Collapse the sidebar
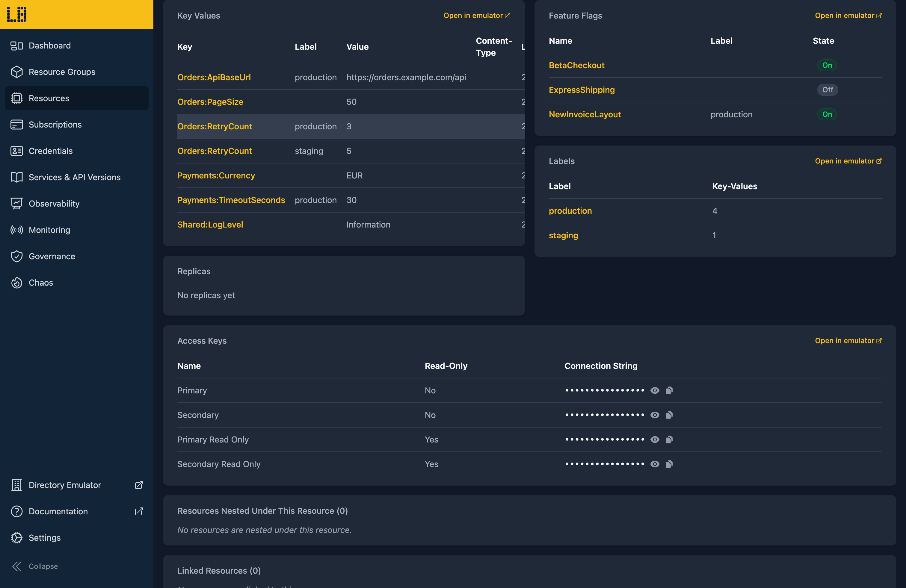 pos(76,566)
